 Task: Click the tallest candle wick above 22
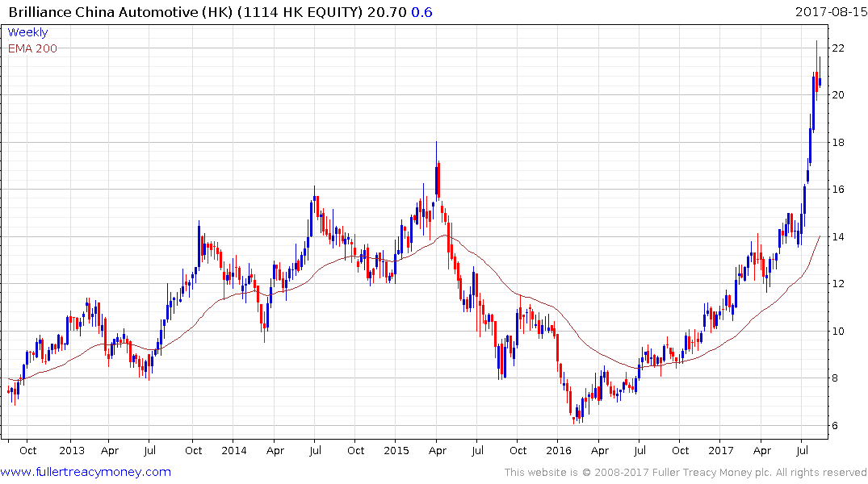click(816, 69)
